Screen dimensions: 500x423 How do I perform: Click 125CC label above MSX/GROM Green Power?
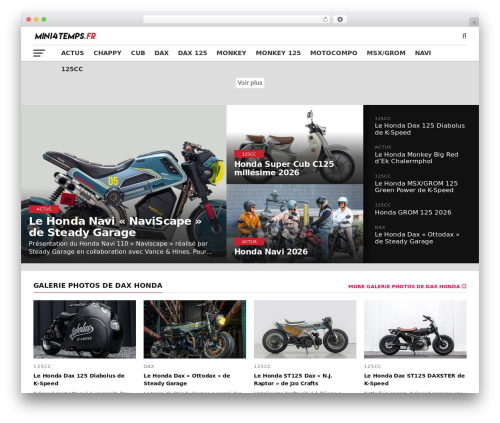click(x=383, y=176)
